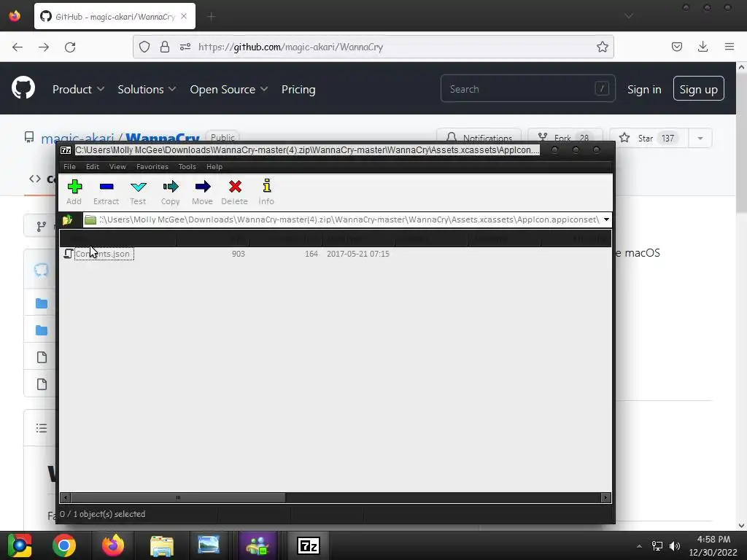Bookmark the page with the star icon
Viewport: 747px width, 560px height.
602,47
